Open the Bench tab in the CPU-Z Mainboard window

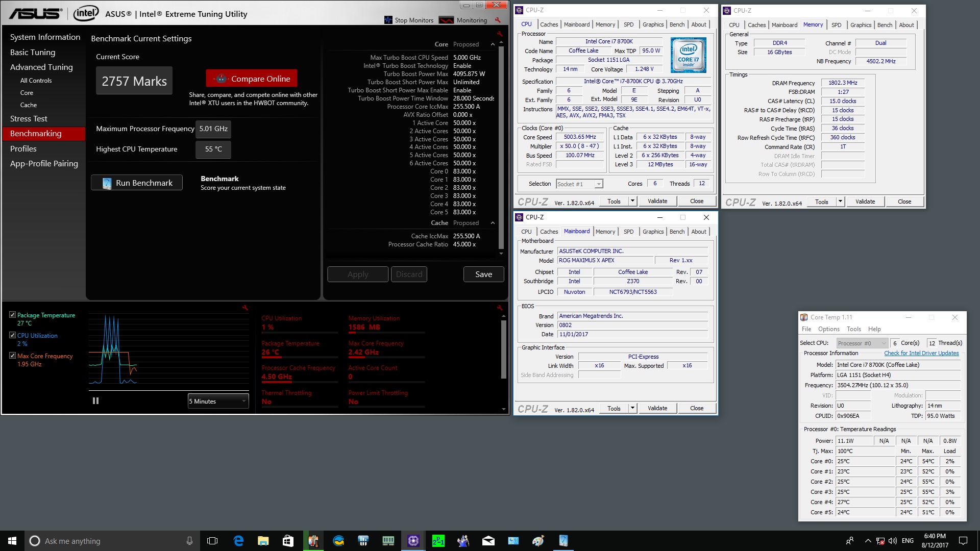pos(677,232)
